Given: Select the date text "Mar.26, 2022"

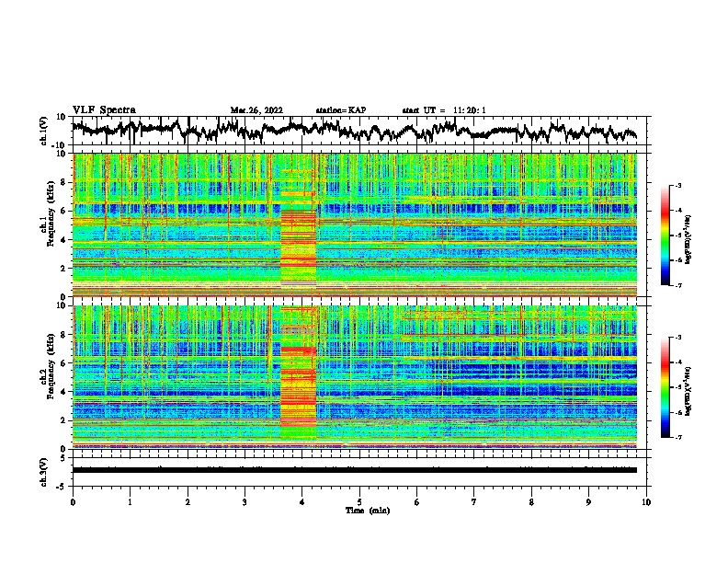Looking at the screenshot, I should click(256, 110).
